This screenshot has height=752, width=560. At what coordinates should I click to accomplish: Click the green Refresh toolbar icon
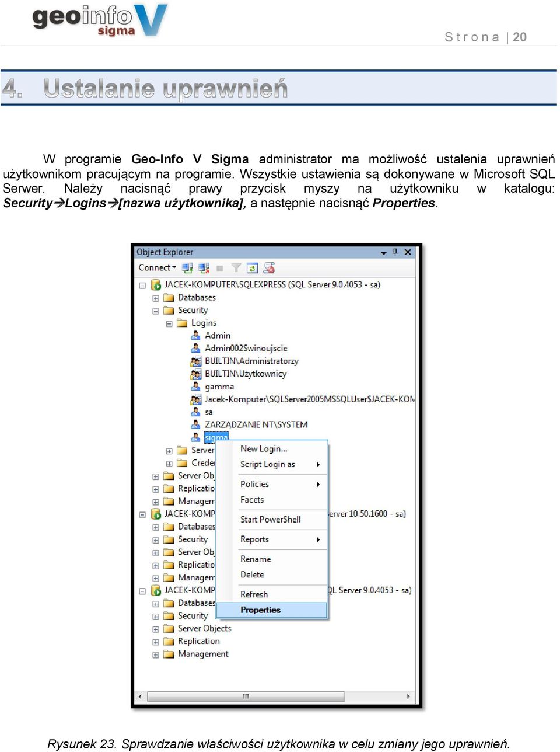[x=252, y=268]
